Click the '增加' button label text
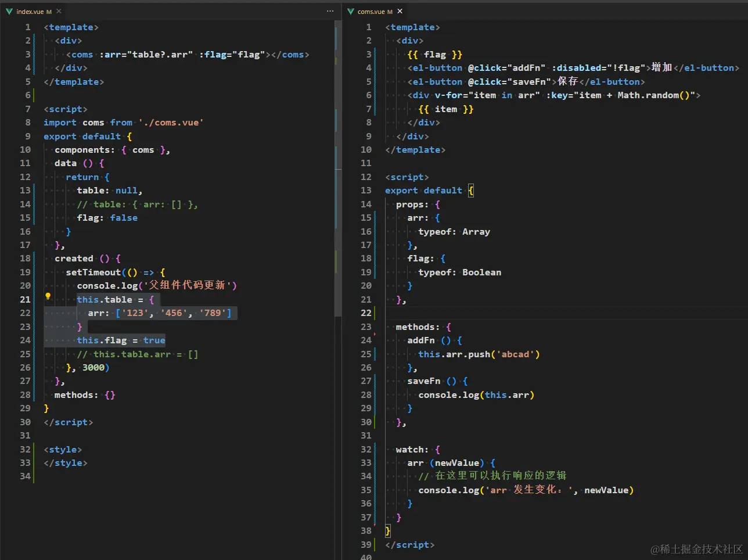 [662, 67]
